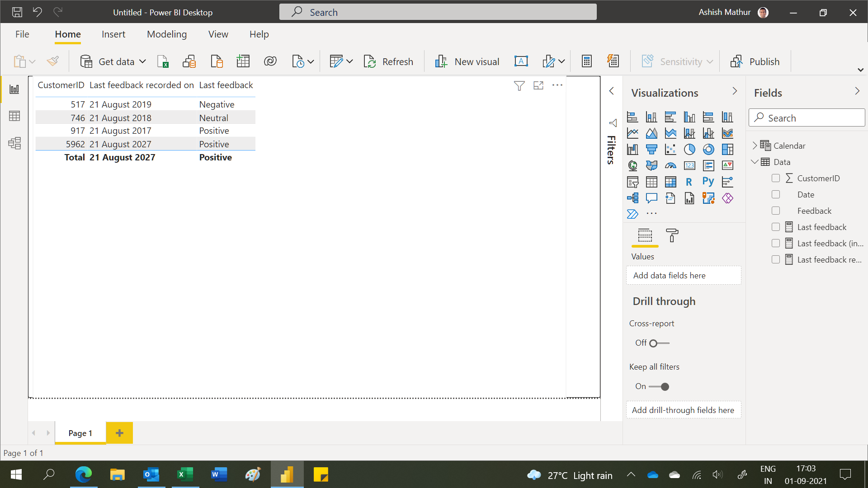Choose the Python visual icon
Image resolution: width=868 pixels, height=488 pixels.
pyautogui.click(x=708, y=182)
